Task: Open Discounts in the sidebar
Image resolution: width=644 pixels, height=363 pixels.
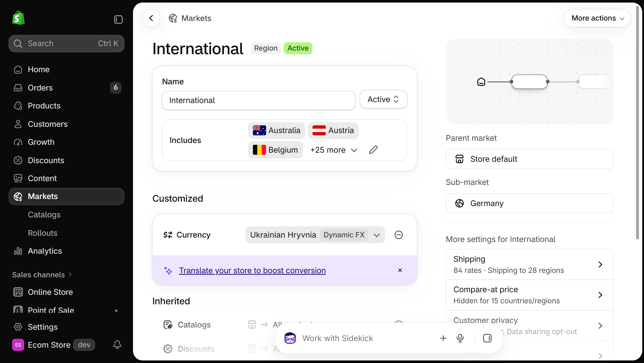Action: click(x=66, y=160)
